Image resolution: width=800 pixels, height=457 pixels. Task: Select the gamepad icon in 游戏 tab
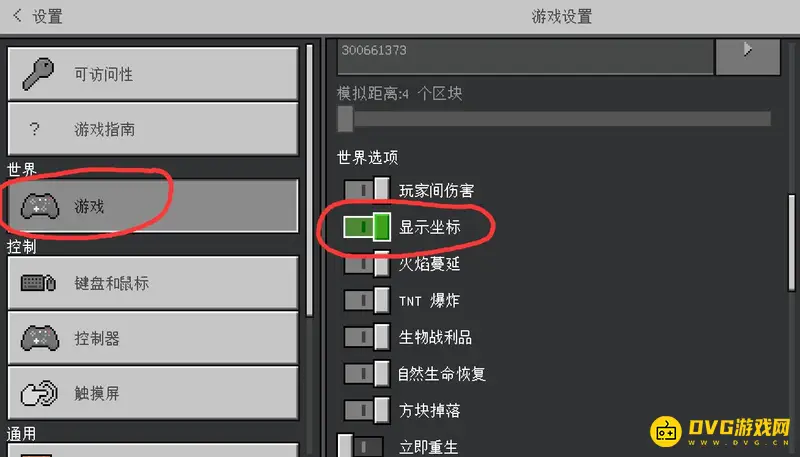[39, 206]
